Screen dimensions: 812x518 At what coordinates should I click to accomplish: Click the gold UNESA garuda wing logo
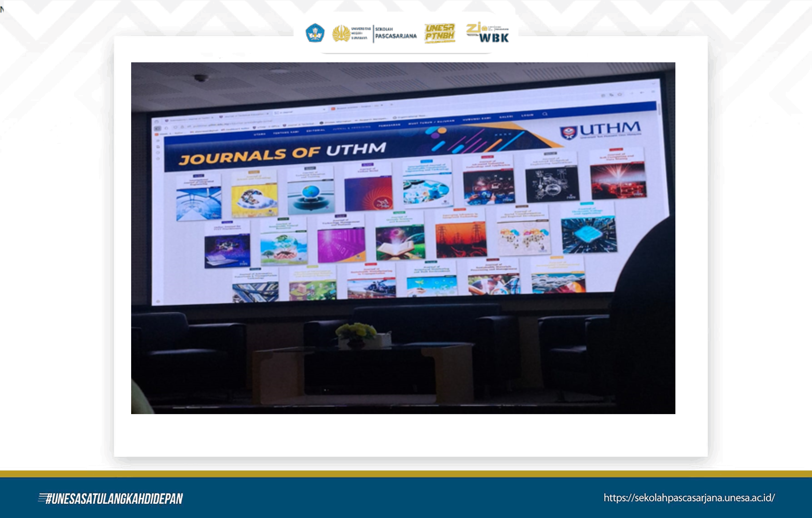click(x=341, y=34)
